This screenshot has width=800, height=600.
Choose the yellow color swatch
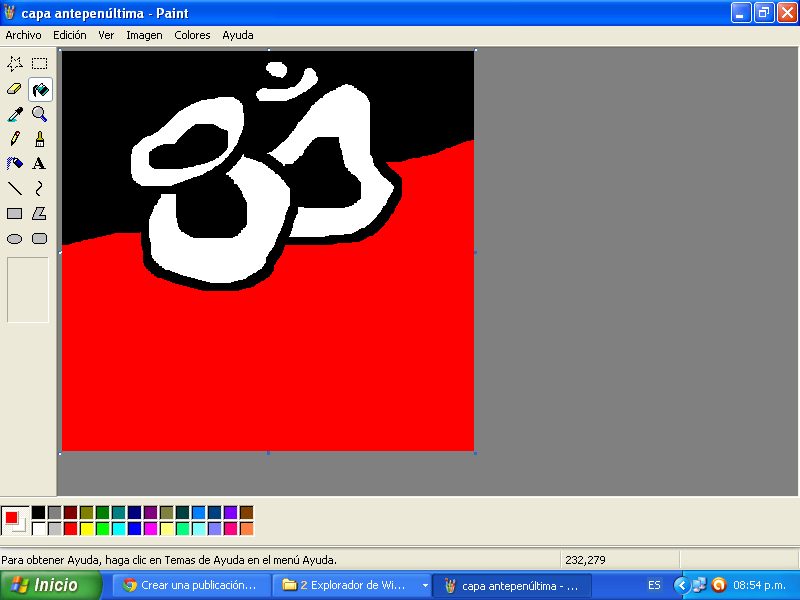pyautogui.click(x=87, y=529)
